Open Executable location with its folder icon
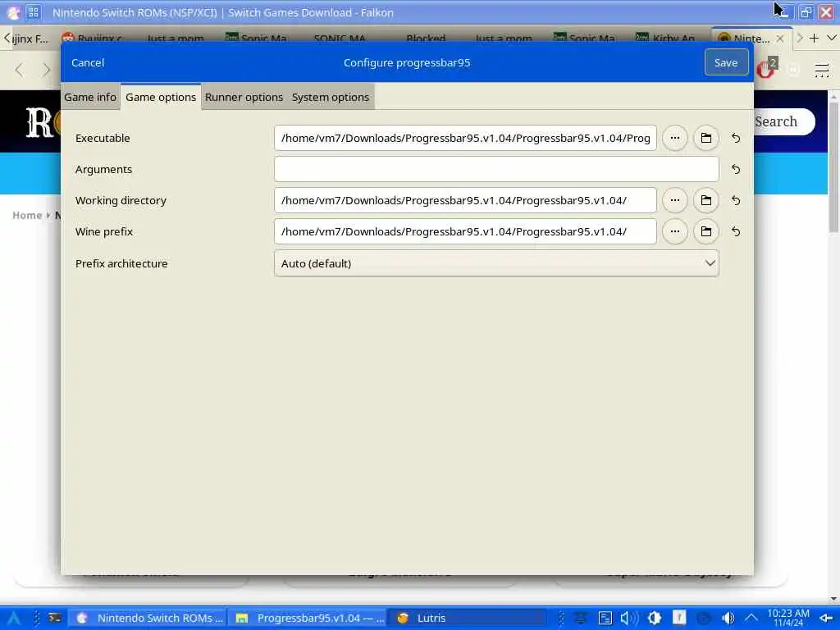Screen dimensions: 840x630 (705, 138)
